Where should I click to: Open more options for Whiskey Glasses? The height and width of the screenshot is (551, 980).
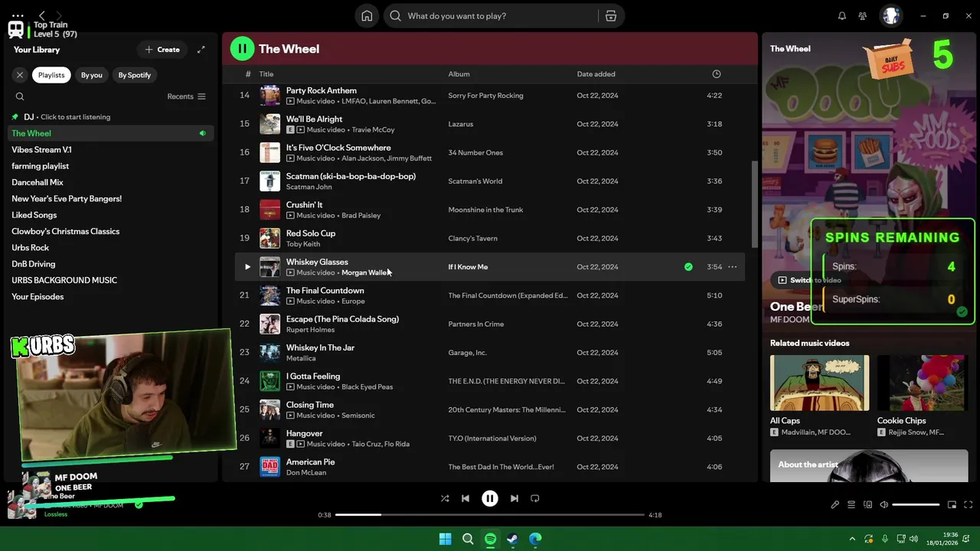click(733, 267)
